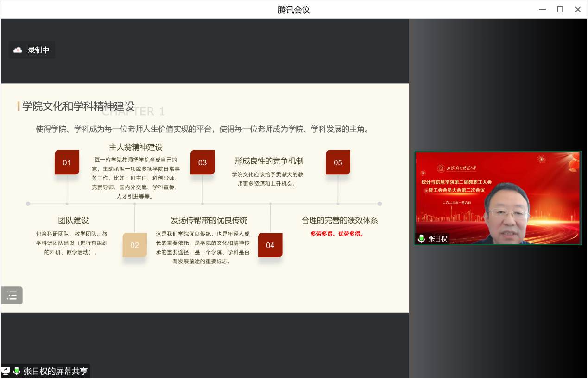This screenshot has height=379, width=588.
Task: Minimize the 腾讯会议 window
Action: point(542,9)
